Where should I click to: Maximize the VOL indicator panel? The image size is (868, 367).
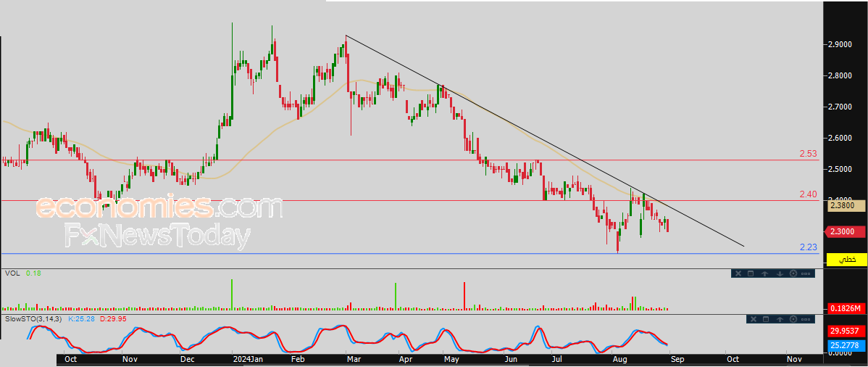[x=751, y=273]
